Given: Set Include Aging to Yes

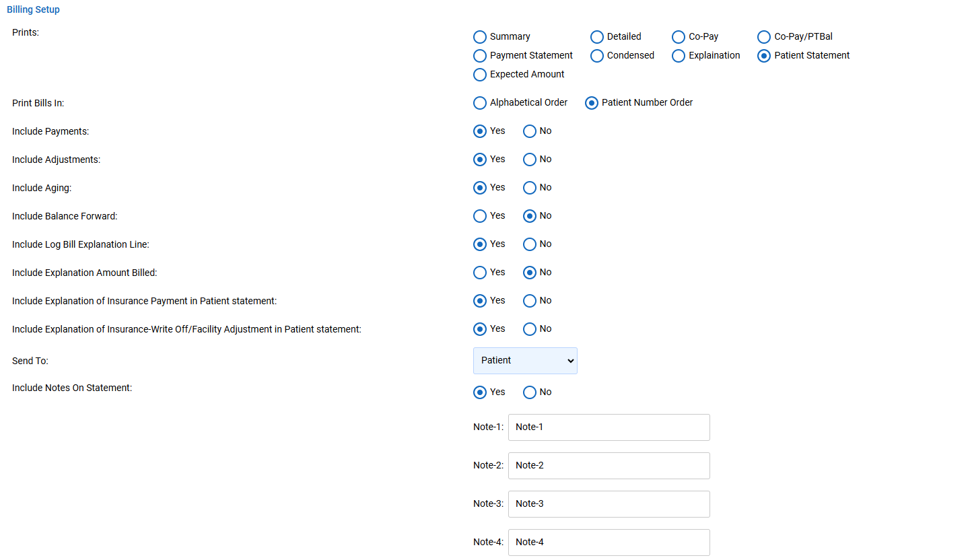Looking at the screenshot, I should pos(480,188).
